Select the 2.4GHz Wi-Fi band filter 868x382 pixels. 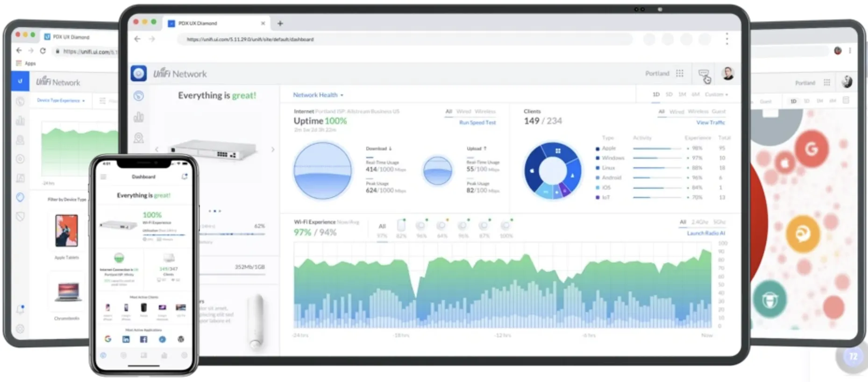700,222
